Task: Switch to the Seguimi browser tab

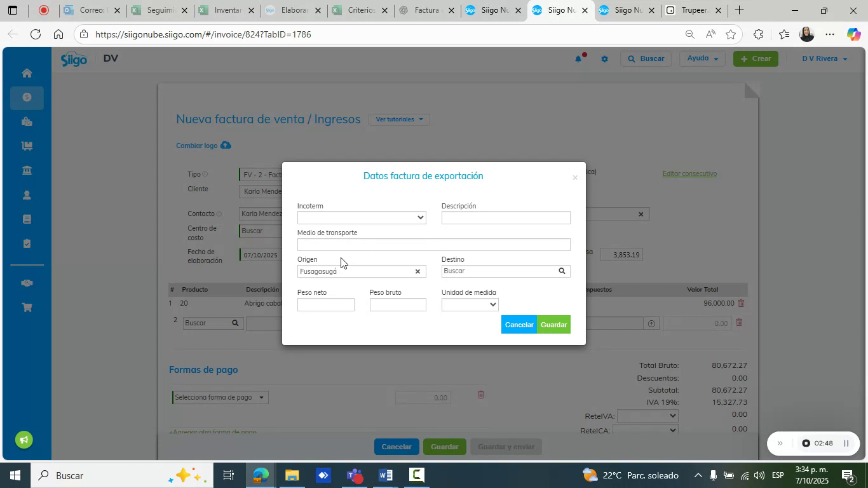Action: pyautogui.click(x=159, y=10)
